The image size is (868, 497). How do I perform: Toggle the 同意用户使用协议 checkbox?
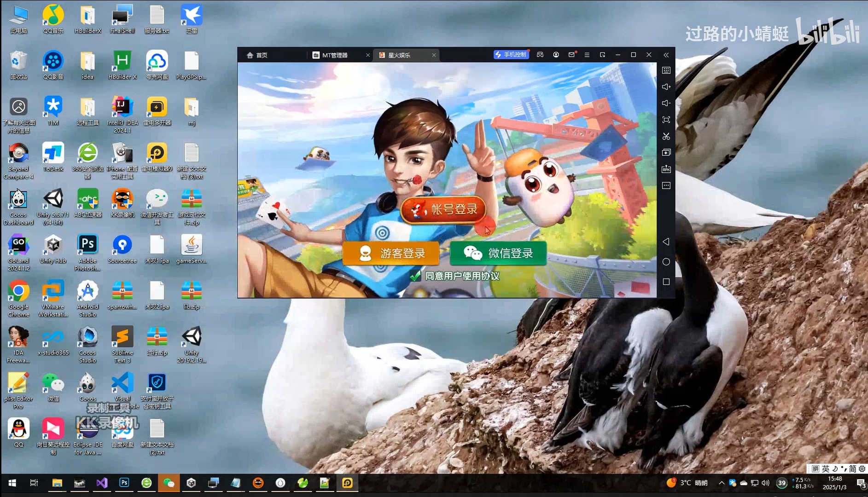415,276
